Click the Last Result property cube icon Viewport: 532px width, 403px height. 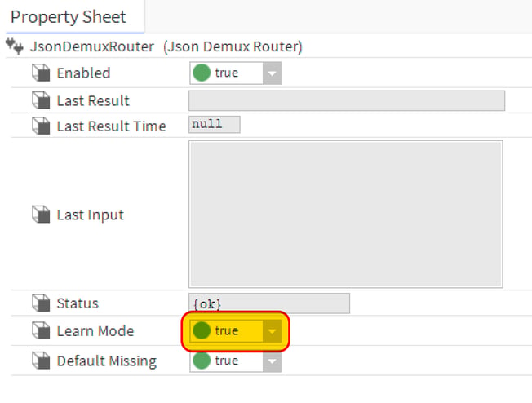(41, 100)
